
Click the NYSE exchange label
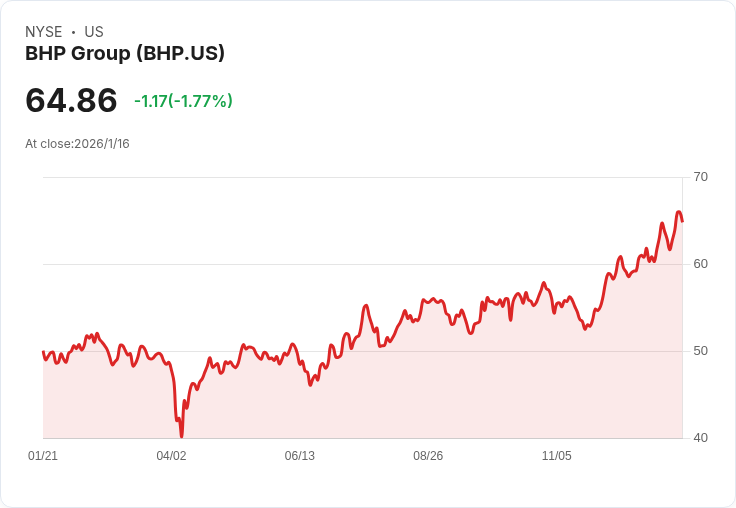[43, 32]
